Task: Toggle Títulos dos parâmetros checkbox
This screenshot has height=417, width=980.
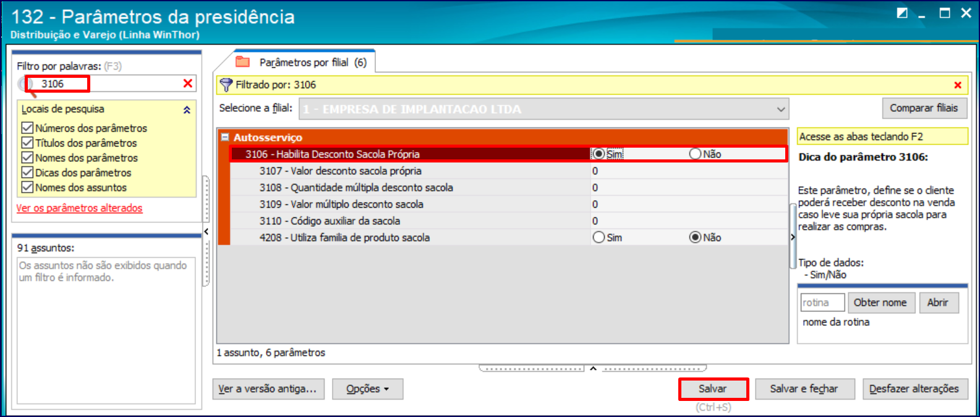Action: click(27, 143)
